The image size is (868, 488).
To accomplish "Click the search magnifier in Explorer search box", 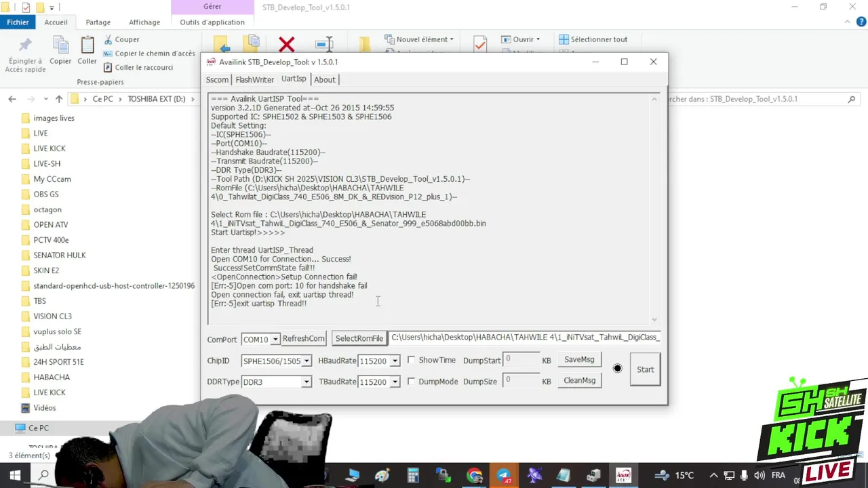I will point(852,99).
